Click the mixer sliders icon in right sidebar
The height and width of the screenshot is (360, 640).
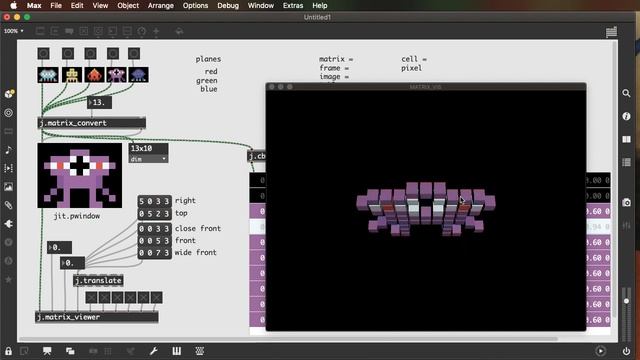[626, 225]
